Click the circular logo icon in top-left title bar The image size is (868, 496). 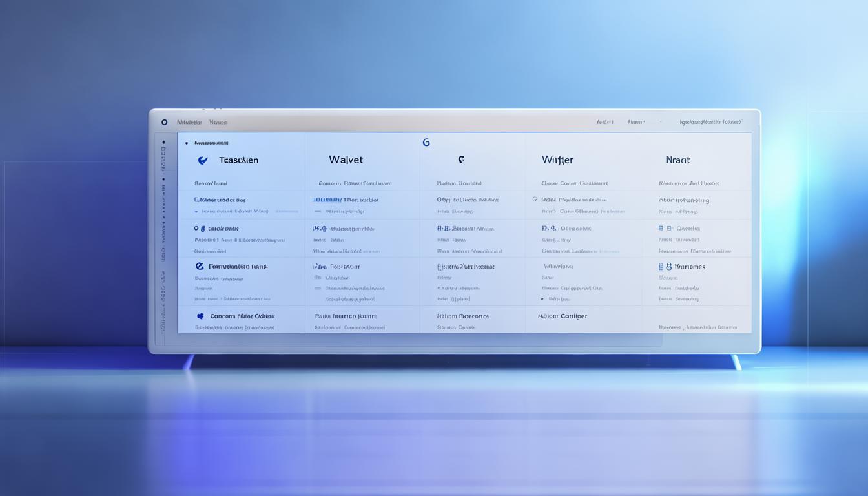click(x=164, y=122)
